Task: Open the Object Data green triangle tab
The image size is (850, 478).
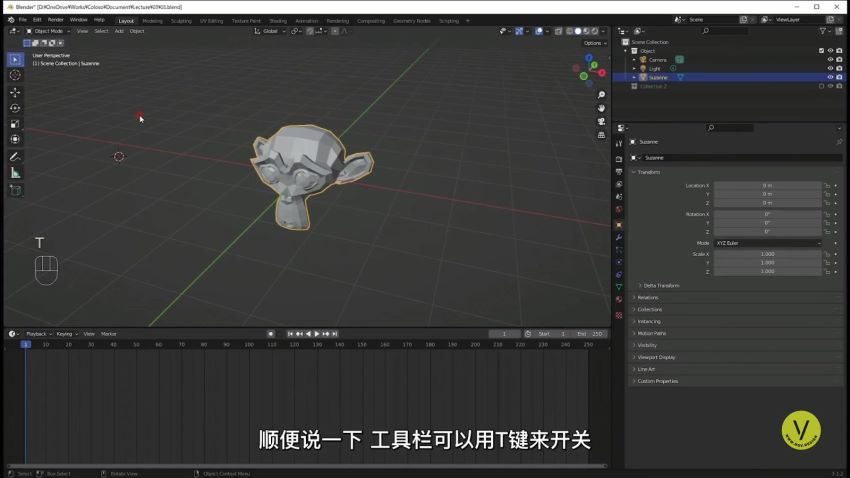Action: click(x=619, y=287)
